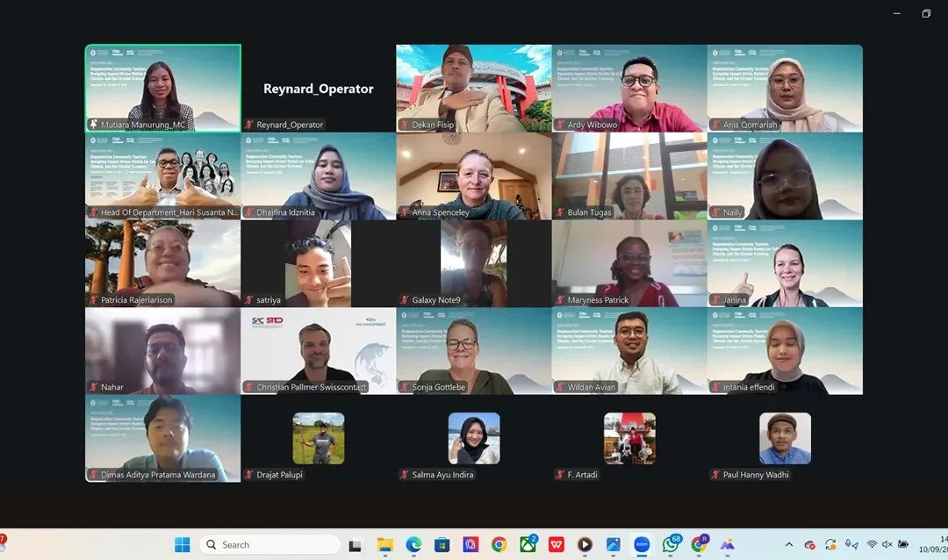The width and height of the screenshot is (948, 560).
Task: Select Anna Spenceley's video tile
Action: pyautogui.click(x=474, y=176)
